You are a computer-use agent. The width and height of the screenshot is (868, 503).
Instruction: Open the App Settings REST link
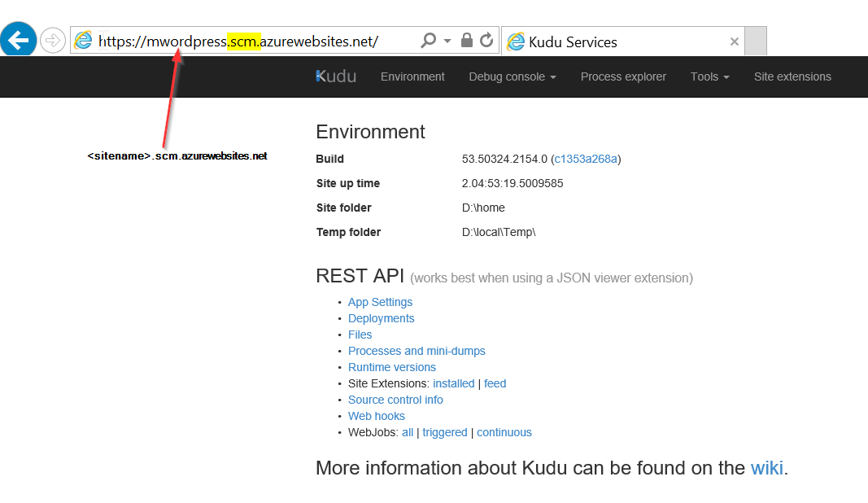pyautogui.click(x=380, y=302)
